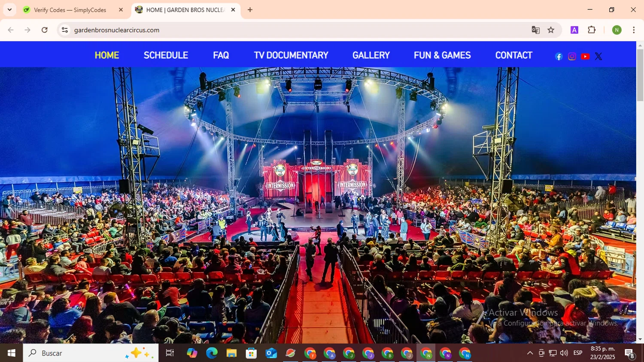Click the Buscar taskbar search box
The width and height of the screenshot is (644, 362).
(91, 353)
